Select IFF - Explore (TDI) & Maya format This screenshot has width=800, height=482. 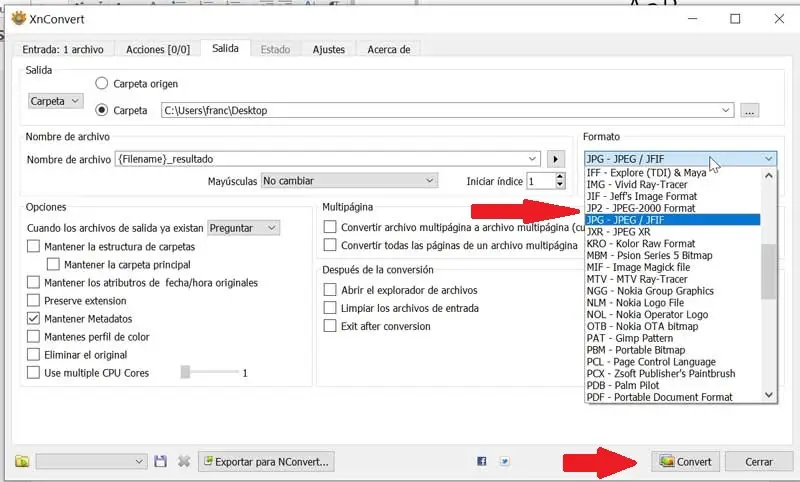click(672, 172)
